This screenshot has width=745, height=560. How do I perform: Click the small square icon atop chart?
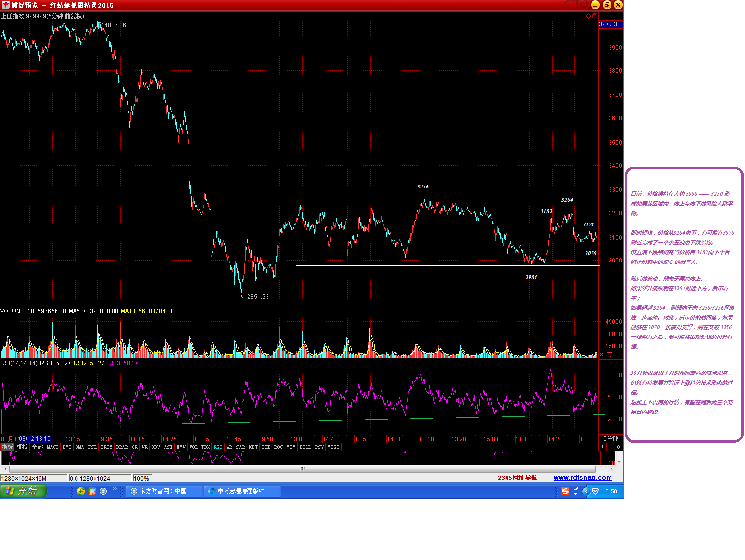click(594, 16)
